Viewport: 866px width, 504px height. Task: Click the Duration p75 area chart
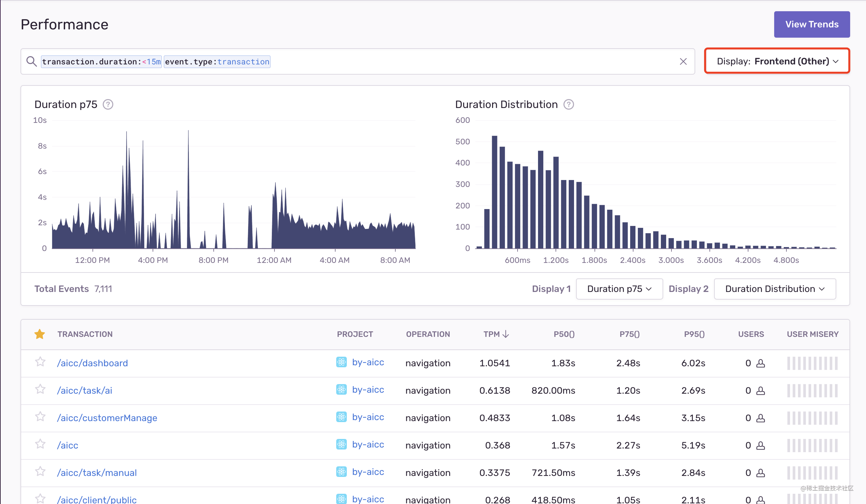tap(234, 189)
